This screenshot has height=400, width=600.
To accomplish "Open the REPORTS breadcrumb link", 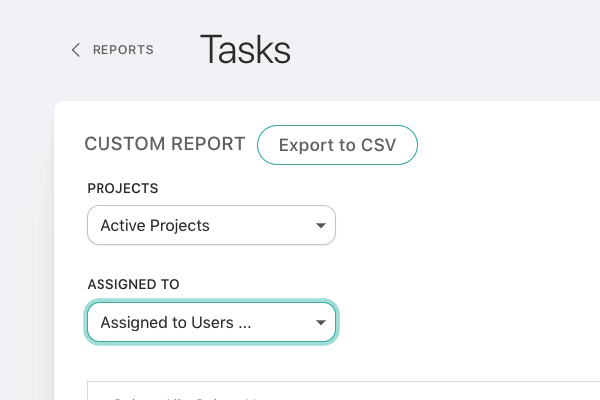I will coord(123,50).
